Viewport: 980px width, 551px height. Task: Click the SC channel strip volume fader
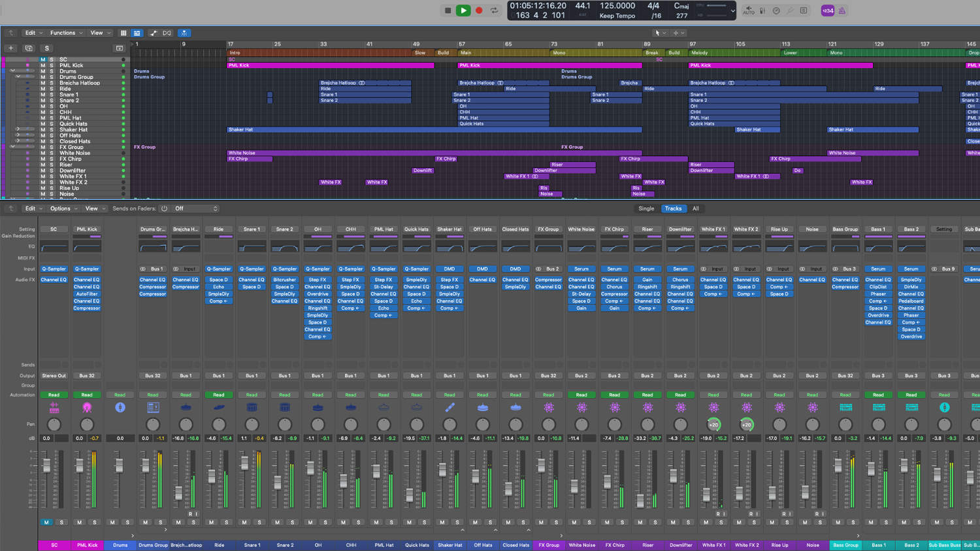coord(46,466)
